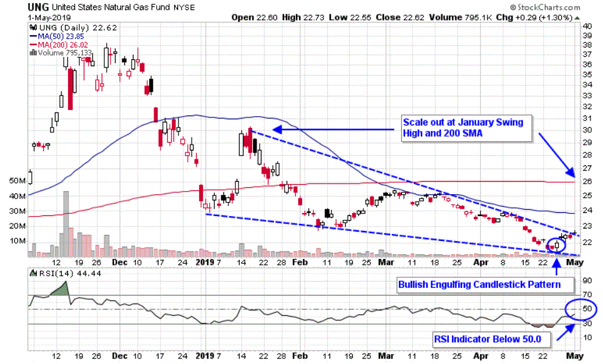Click the red dash before MA(200)
Viewport: 603px width, 364px height.
34,44
